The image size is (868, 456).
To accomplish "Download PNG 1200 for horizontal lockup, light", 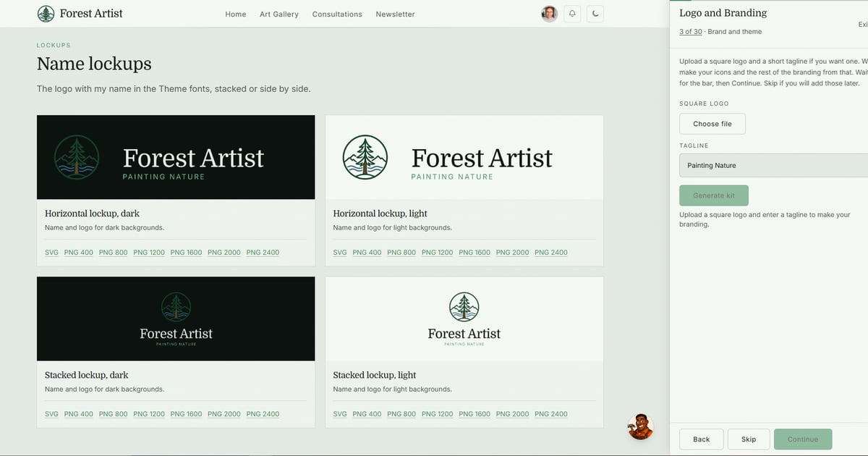I will (438, 253).
